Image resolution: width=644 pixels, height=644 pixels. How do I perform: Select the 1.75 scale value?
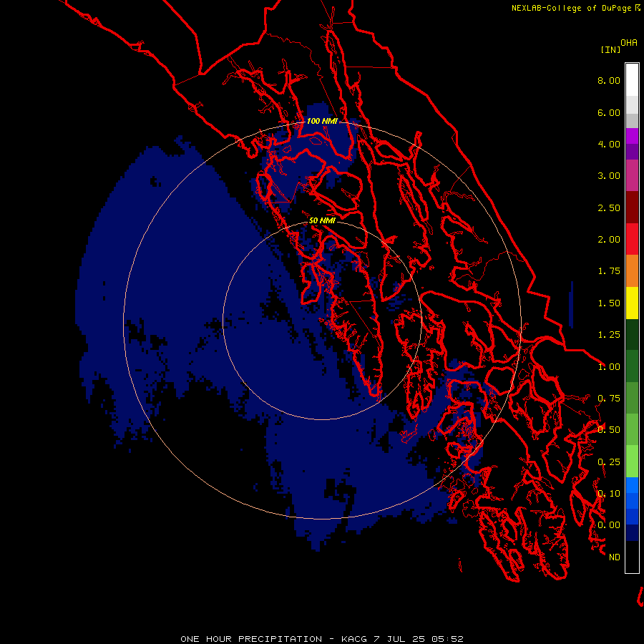click(x=609, y=271)
